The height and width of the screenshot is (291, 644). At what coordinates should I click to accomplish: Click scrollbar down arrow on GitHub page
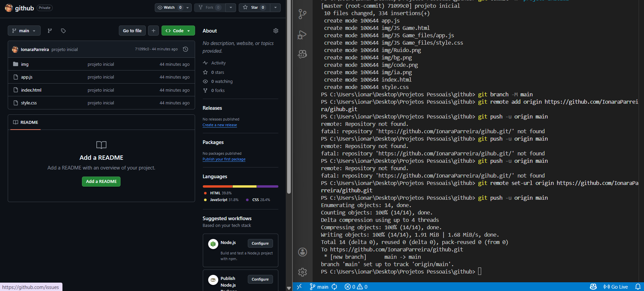point(289,288)
